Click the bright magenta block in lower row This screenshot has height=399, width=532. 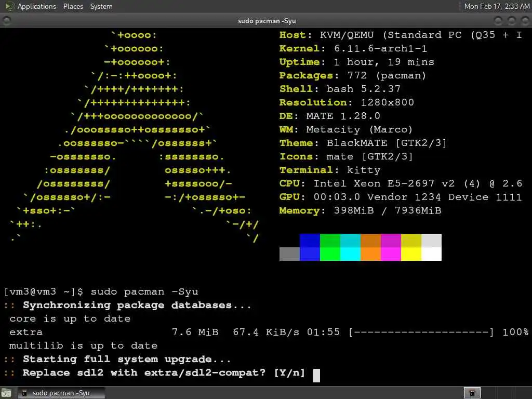(x=391, y=254)
